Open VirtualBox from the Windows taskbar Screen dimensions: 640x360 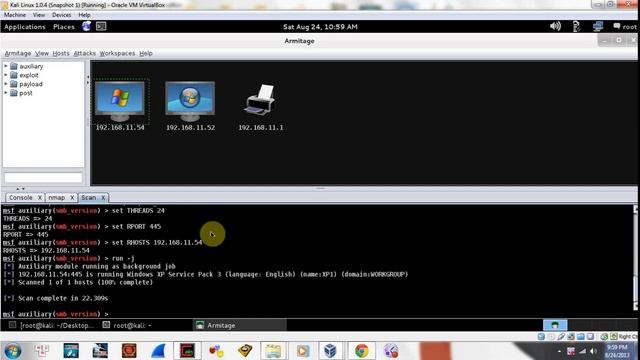330,351
